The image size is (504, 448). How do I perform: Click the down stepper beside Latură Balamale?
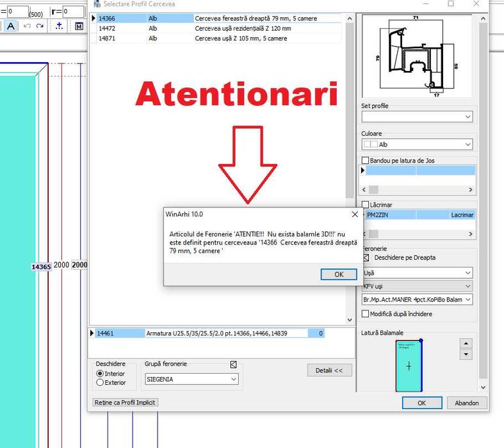click(x=466, y=355)
